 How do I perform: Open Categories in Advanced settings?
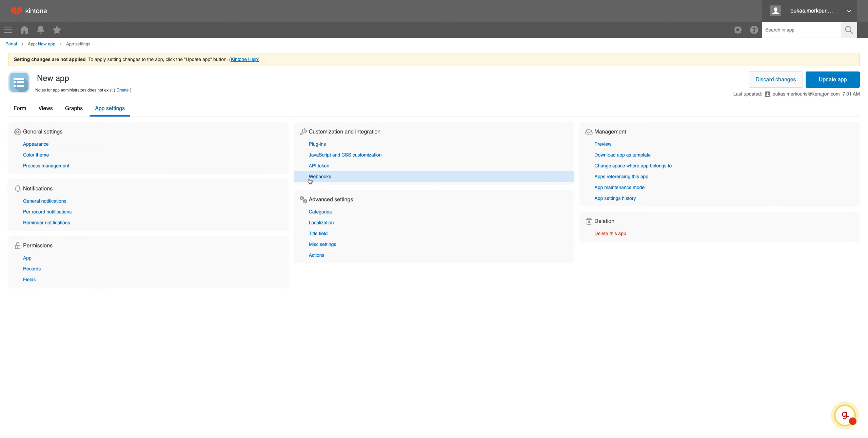(320, 212)
